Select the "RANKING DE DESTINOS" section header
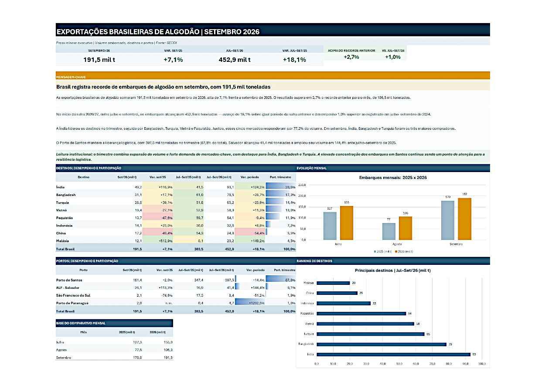 393,261
